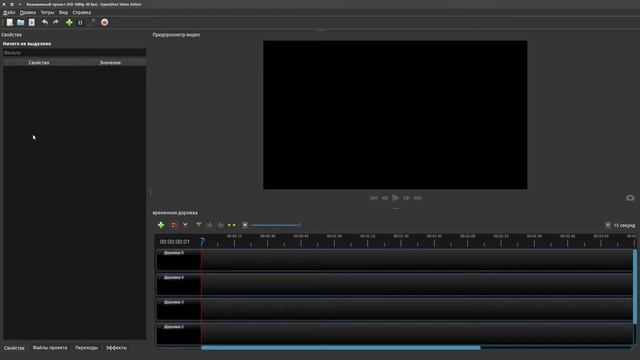Click the Ничего не выделено label
Image resolution: width=640 pixels, height=360 pixels.
point(27,44)
